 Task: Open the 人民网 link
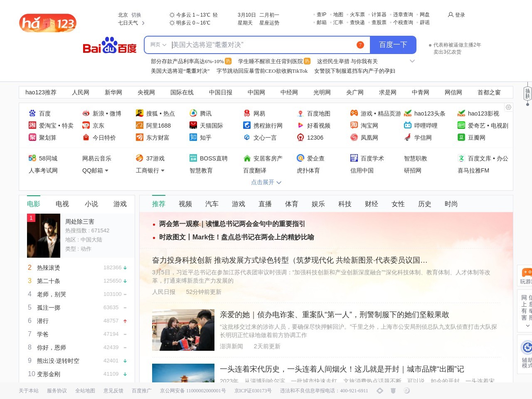(x=81, y=92)
